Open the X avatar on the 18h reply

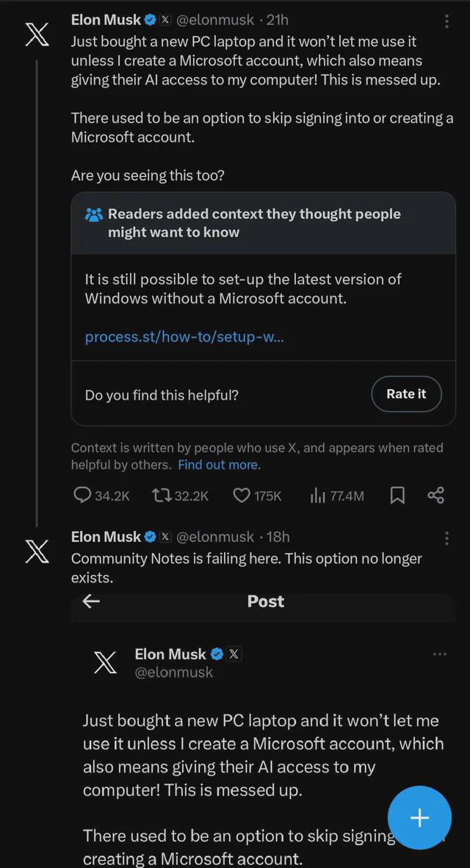click(37, 550)
